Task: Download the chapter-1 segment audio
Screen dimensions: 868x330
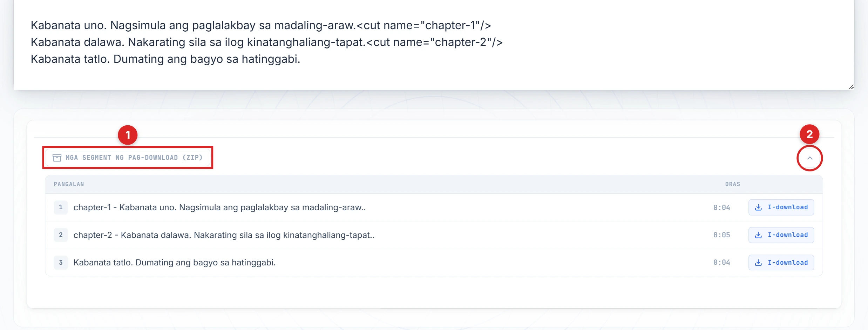Action: click(x=781, y=207)
